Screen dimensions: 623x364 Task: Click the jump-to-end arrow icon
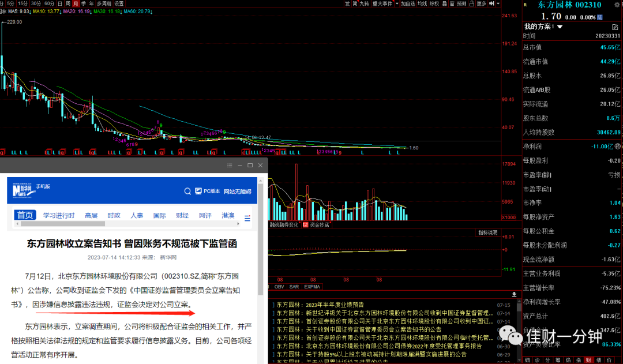(x=491, y=3)
